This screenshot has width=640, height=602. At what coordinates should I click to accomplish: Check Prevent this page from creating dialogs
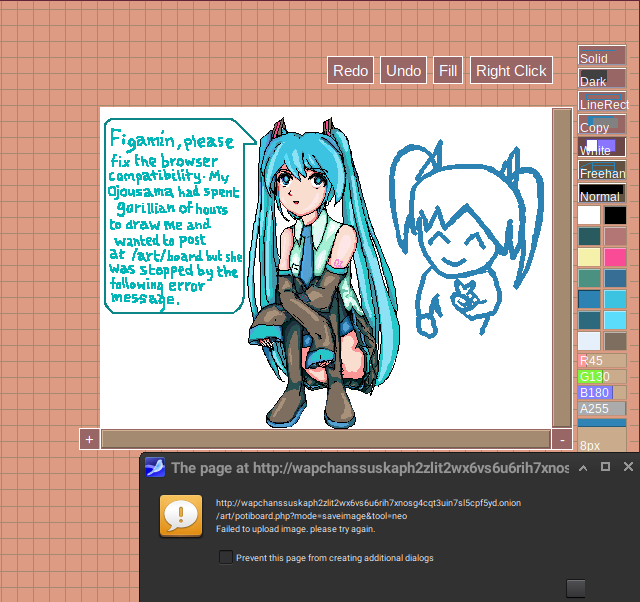tap(226, 557)
